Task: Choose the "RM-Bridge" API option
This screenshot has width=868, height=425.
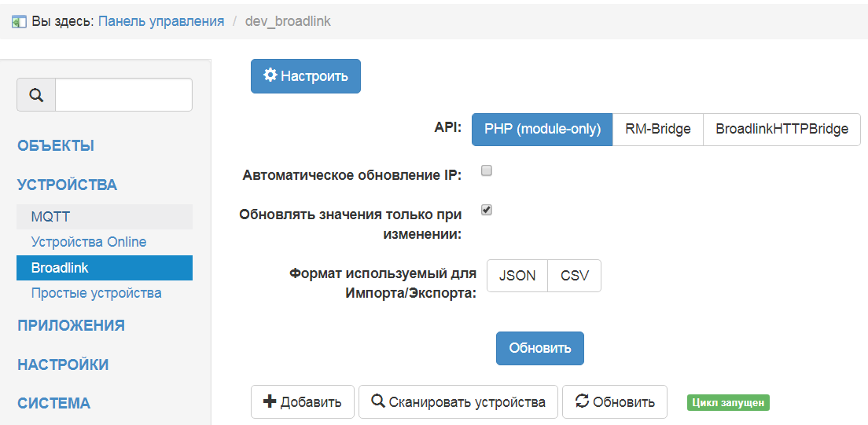Action: point(658,130)
